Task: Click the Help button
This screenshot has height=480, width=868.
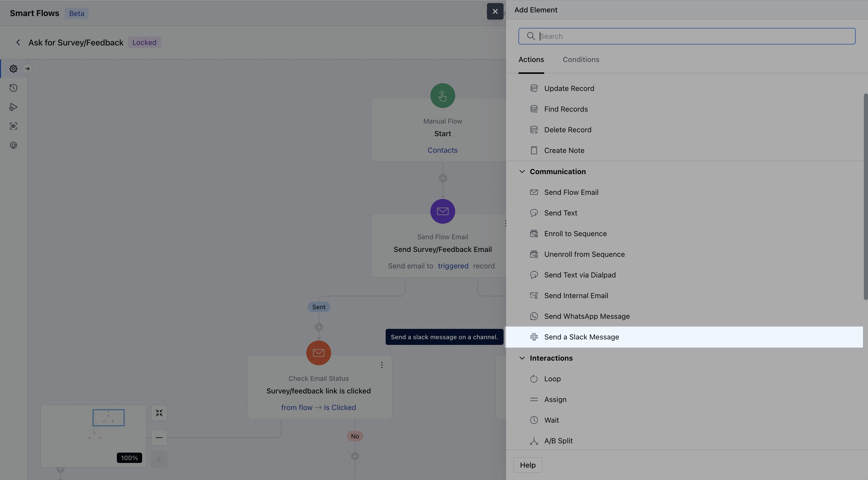Action: coord(527,465)
